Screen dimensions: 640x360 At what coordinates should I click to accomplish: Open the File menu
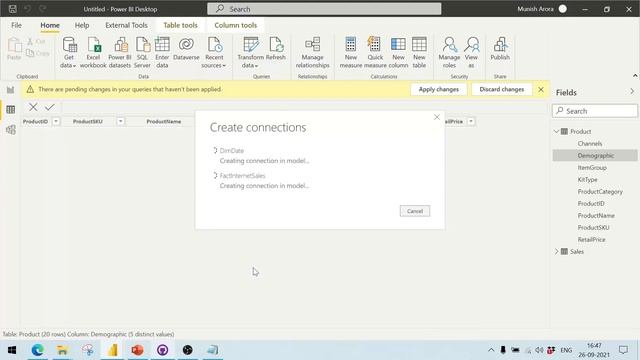(16, 25)
